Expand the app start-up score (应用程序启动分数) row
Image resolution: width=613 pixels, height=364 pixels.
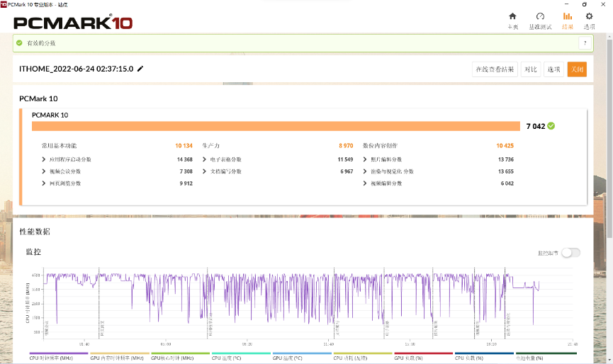click(x=45, y=159)
